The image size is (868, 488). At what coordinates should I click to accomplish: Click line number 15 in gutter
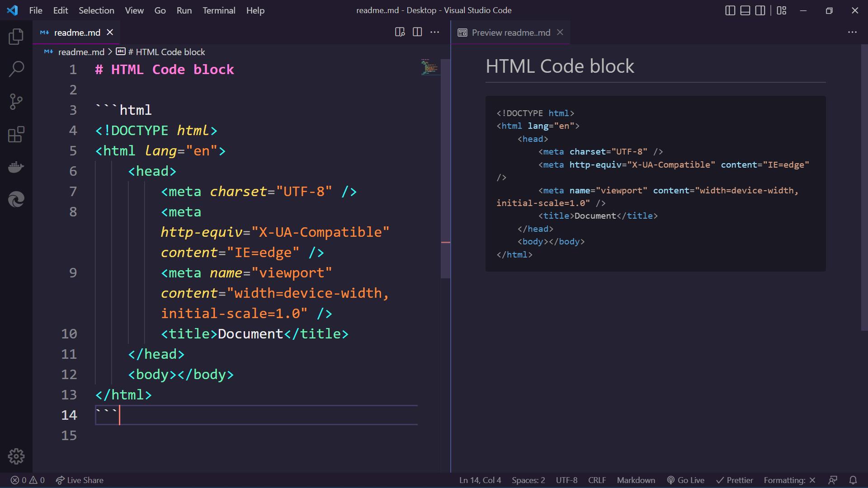coord(69,436)
